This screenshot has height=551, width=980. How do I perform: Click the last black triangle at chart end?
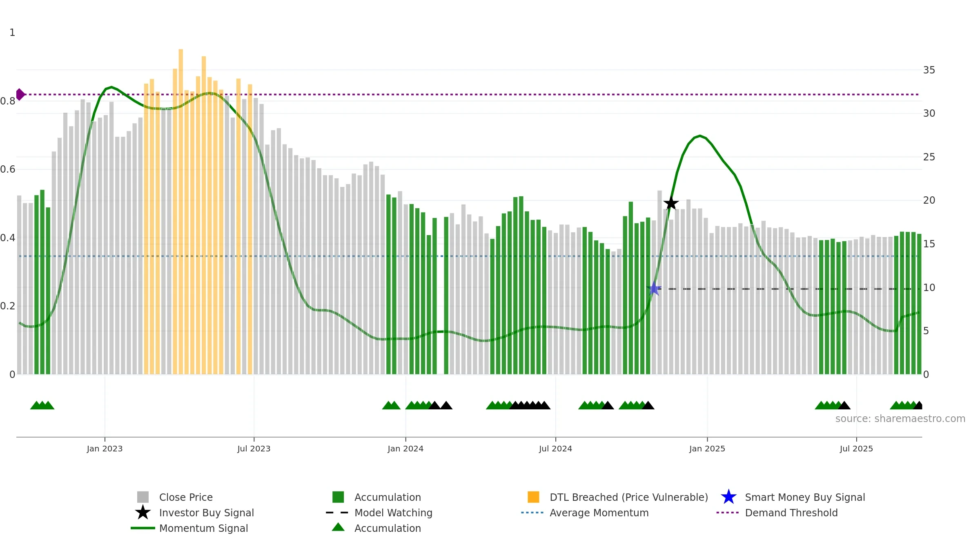click(918, 405)
